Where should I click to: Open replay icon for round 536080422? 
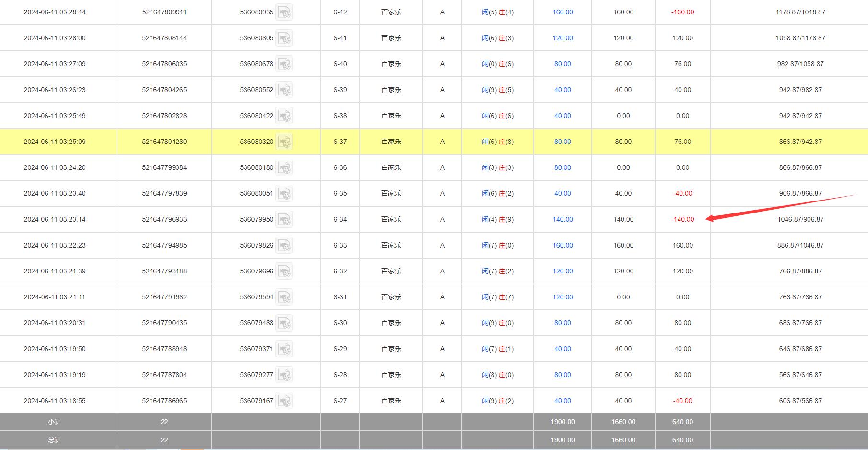(x=284, y=116)
